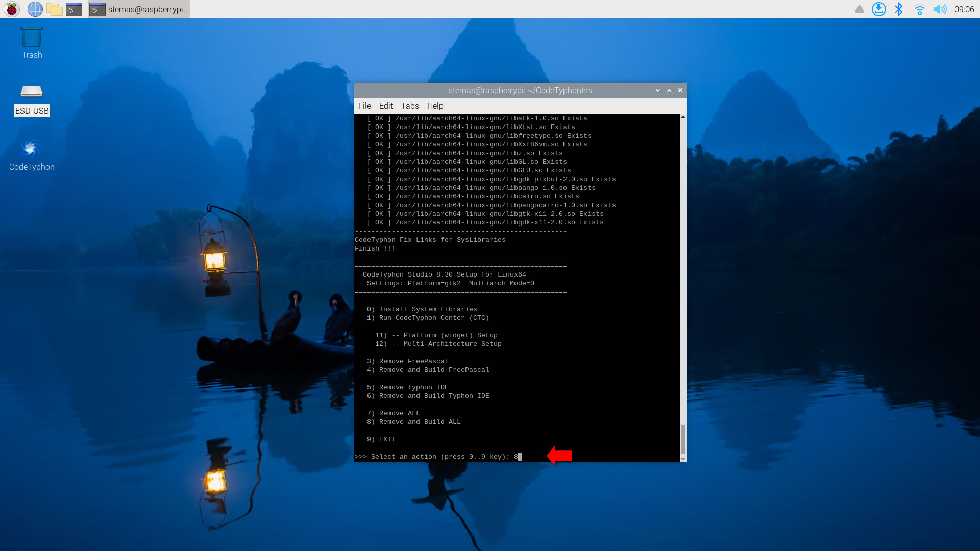This screenshot has width=980, height=551.
Task: Open the Raspberry Pi main menu
Action: pyautogui.click(x=12, y=9)
